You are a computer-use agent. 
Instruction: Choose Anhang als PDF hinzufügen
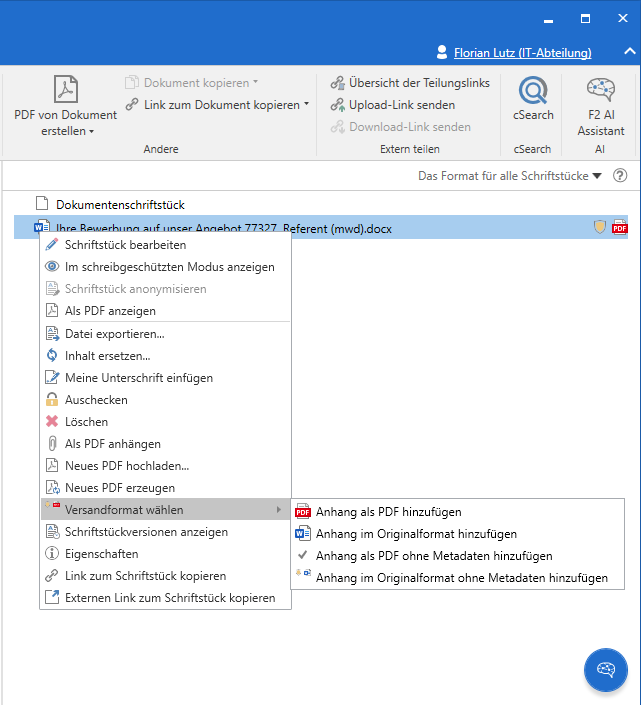[388, 511]
